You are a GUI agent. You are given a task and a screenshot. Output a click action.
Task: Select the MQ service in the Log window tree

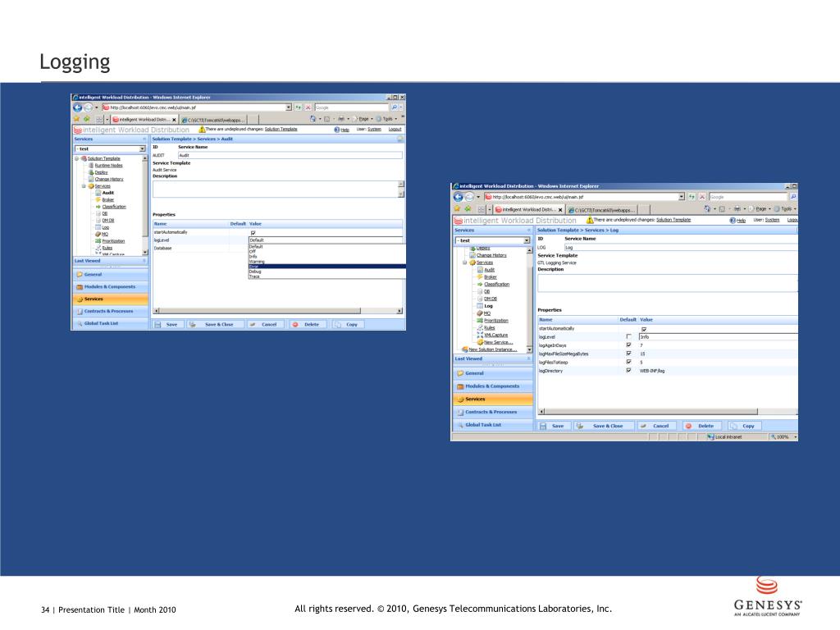click(x=487, y=313)
